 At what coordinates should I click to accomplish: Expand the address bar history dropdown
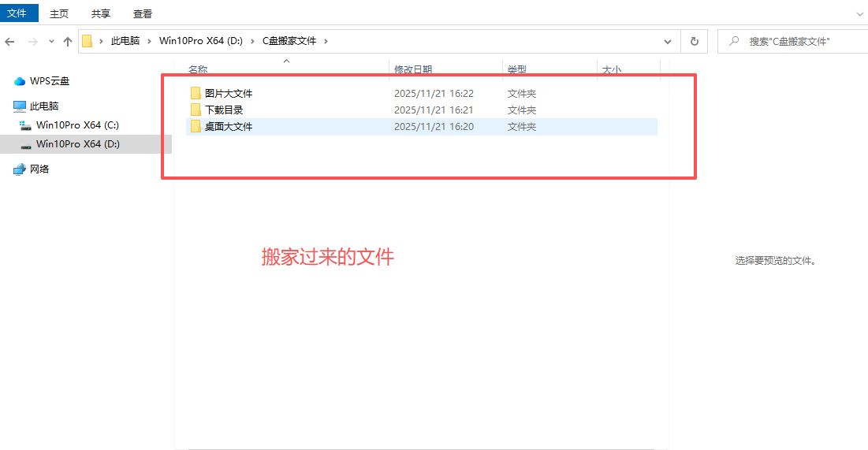click(x=668, y=41)
